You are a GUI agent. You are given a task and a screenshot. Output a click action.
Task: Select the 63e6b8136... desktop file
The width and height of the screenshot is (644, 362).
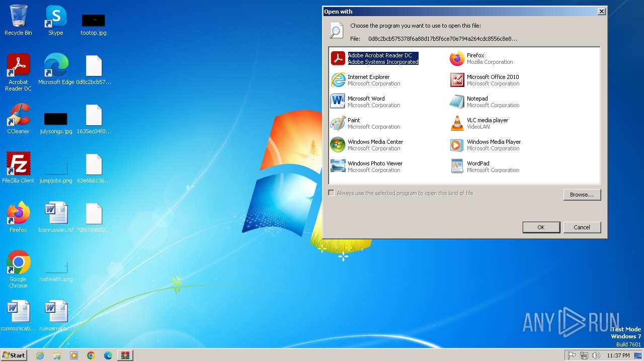[x=94, y=168]
